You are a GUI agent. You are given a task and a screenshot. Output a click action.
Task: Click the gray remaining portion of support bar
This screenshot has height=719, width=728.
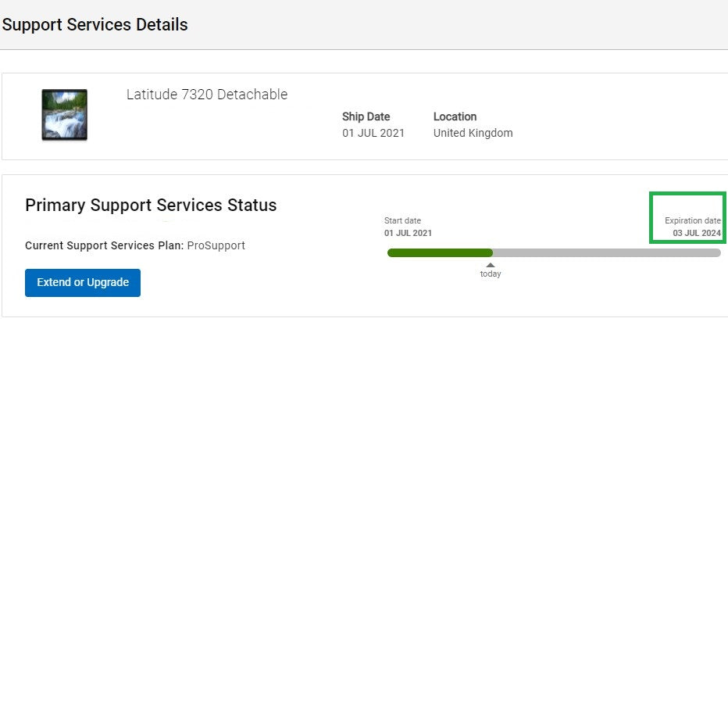click(606, 252)
